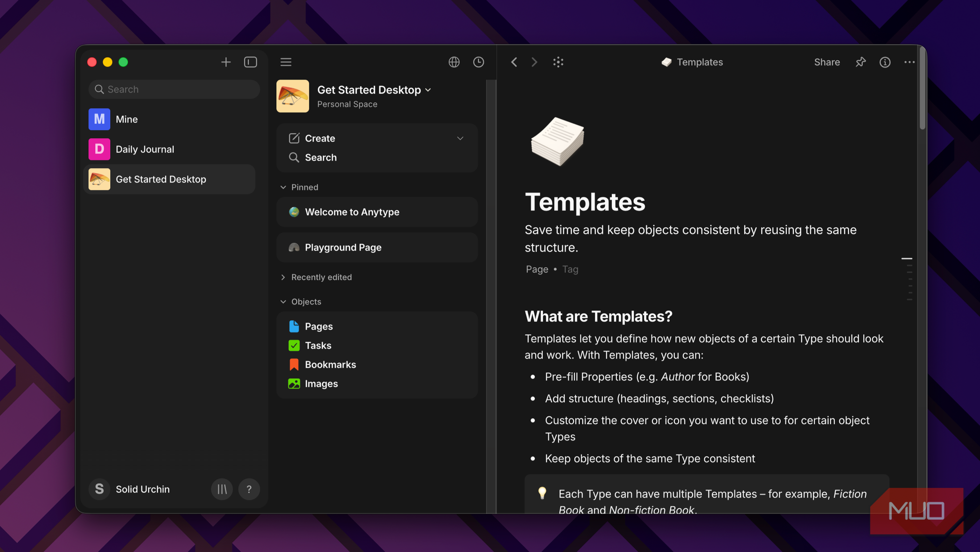Pin this page using the pin icon
This screenshot has height=552, width=980.
tap(861, 62)
